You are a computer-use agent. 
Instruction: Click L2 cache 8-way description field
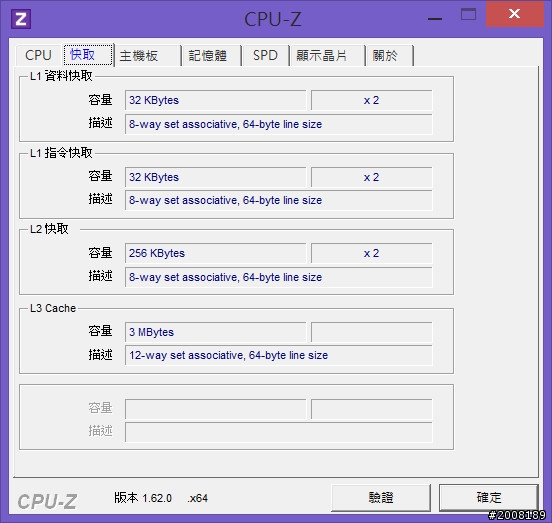tap(278, 277)
